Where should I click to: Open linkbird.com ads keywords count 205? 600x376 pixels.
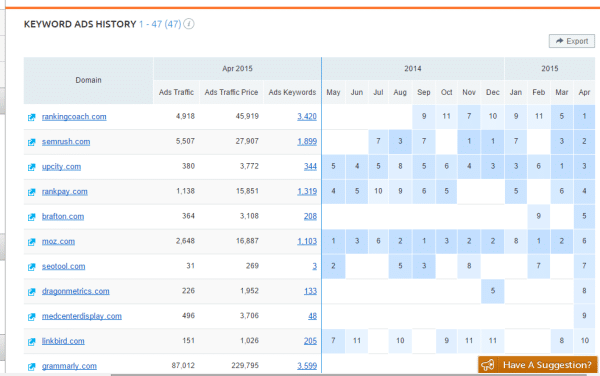(310, 341)
